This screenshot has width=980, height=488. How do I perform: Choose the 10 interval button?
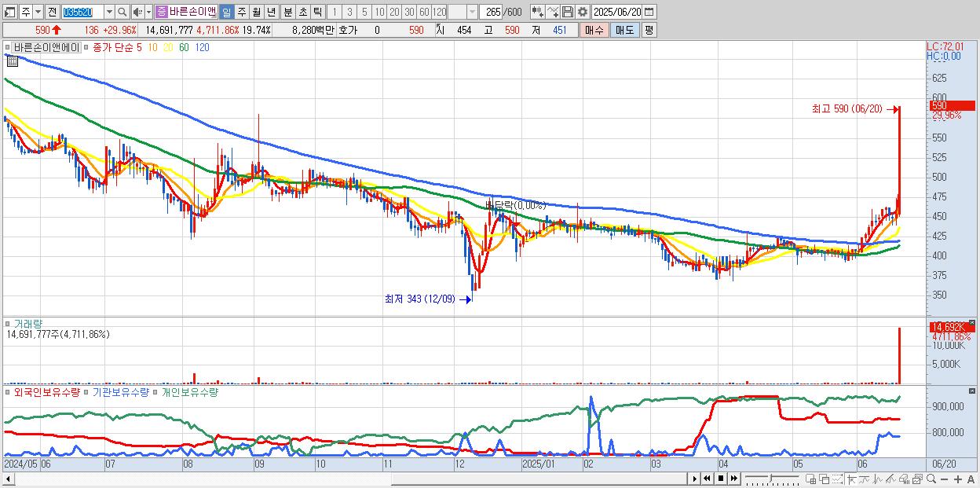[x=379, y=12]
